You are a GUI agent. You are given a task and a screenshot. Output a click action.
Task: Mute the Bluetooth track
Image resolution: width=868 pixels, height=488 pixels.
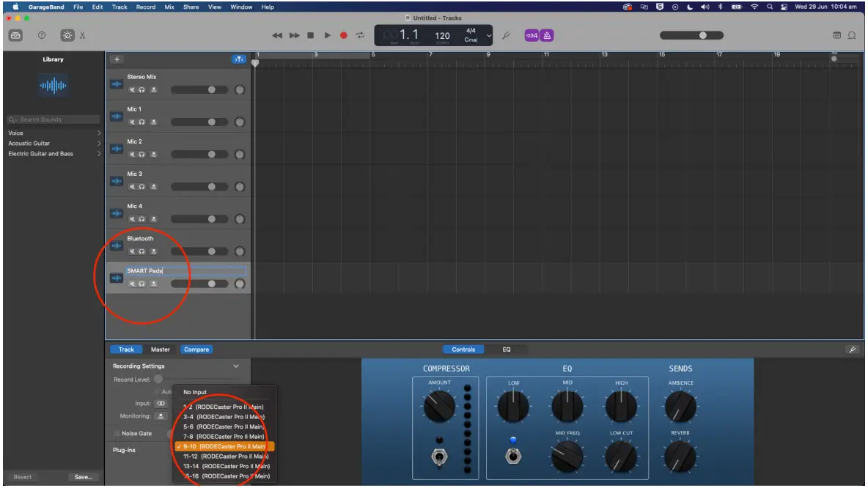(132, 250)
